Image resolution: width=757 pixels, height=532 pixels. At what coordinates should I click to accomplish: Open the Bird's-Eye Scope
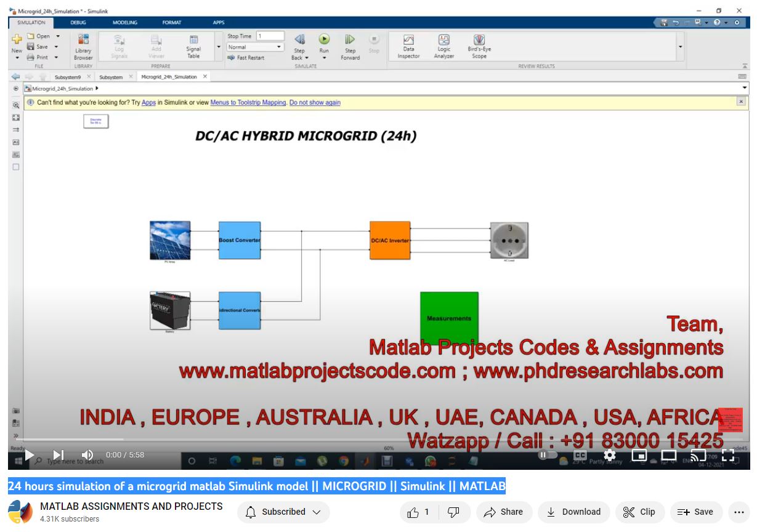(479, 47)
